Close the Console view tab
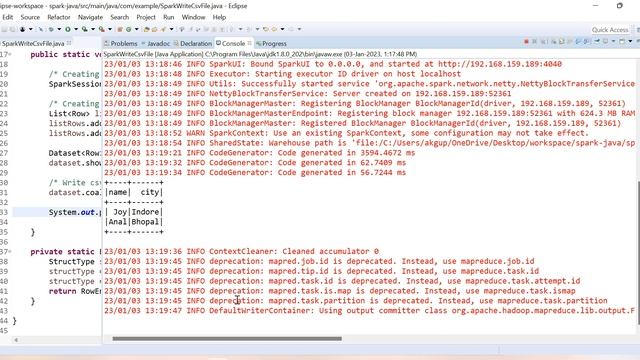This screenshot has height=360, width=640. point(249,43)
